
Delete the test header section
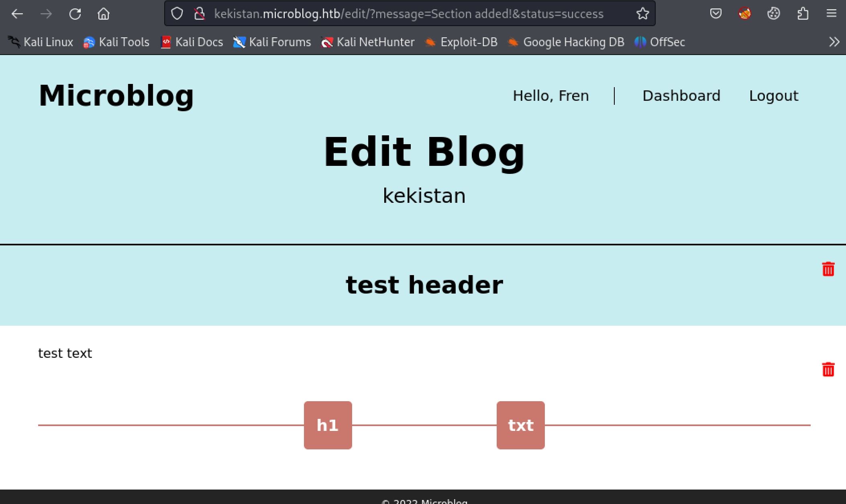[x=828, y=269]
